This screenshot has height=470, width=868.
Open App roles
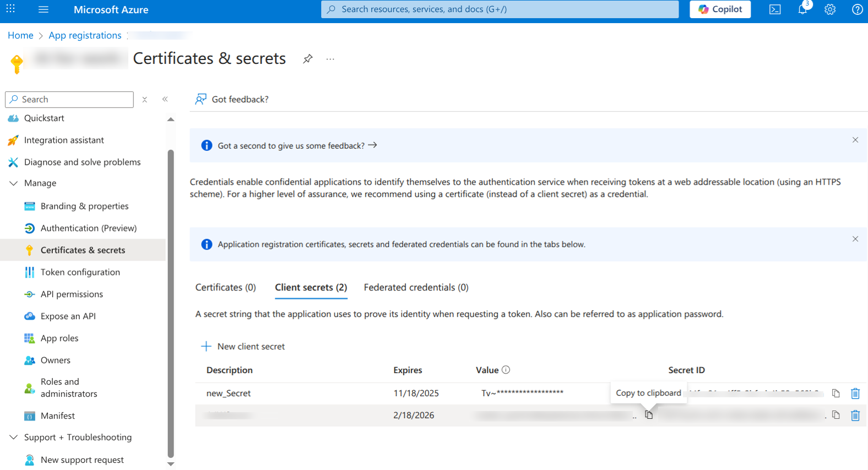tap(59, 338)
